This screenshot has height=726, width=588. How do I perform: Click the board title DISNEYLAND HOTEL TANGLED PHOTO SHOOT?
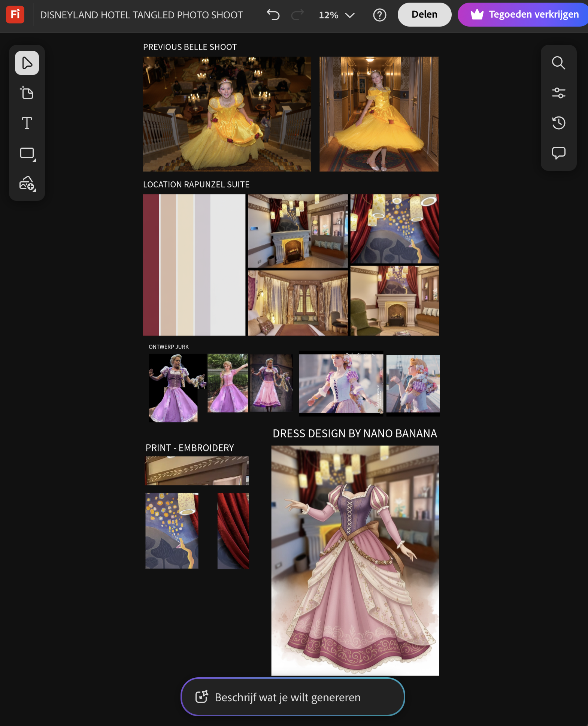142,15
